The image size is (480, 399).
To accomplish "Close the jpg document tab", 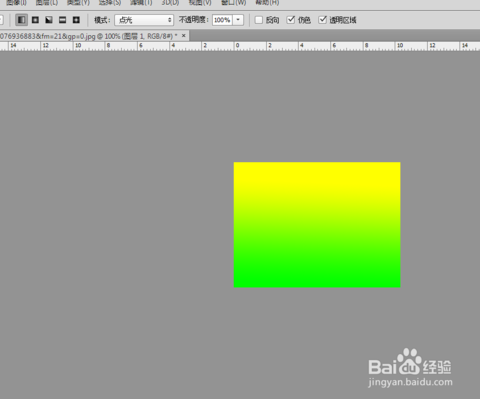I will 183,36.
